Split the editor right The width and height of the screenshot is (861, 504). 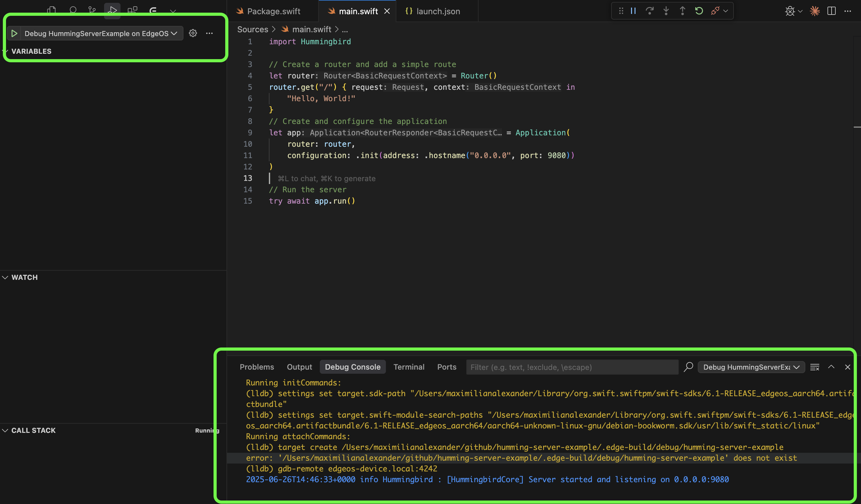coord(831,11)
